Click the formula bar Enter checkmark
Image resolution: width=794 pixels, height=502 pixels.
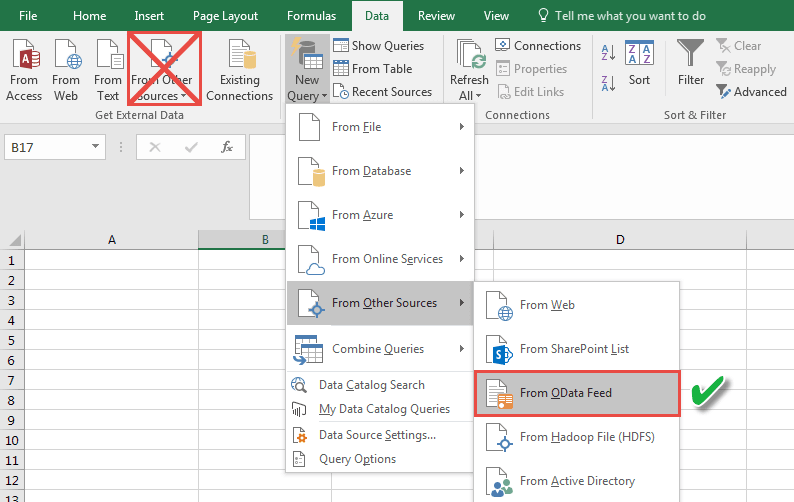tap(191, 147)
